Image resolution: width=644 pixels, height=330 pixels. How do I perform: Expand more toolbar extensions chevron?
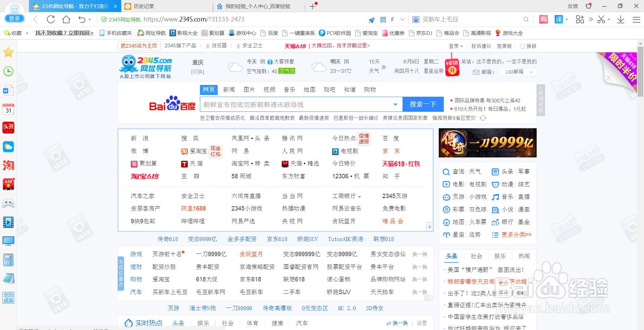[591, 19]
